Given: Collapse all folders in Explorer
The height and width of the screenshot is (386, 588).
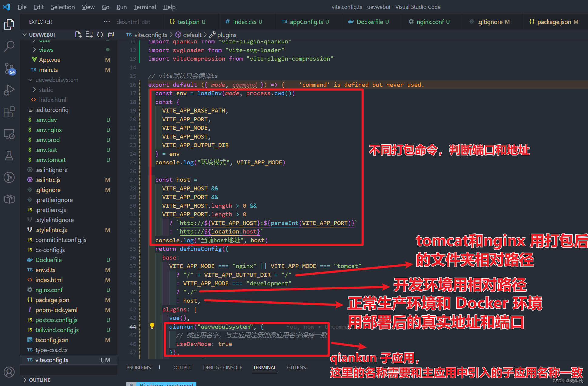Looking at the screenshot, I should point(111,35).
